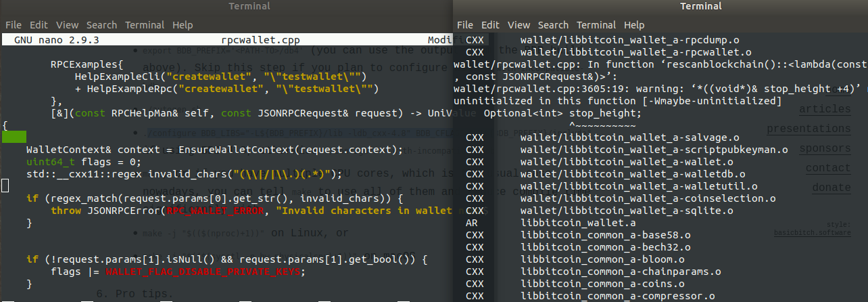Click the 'libbitcoin_wallet_a-walletutil.o' line
868x302 pixels.
coord(612,186)
